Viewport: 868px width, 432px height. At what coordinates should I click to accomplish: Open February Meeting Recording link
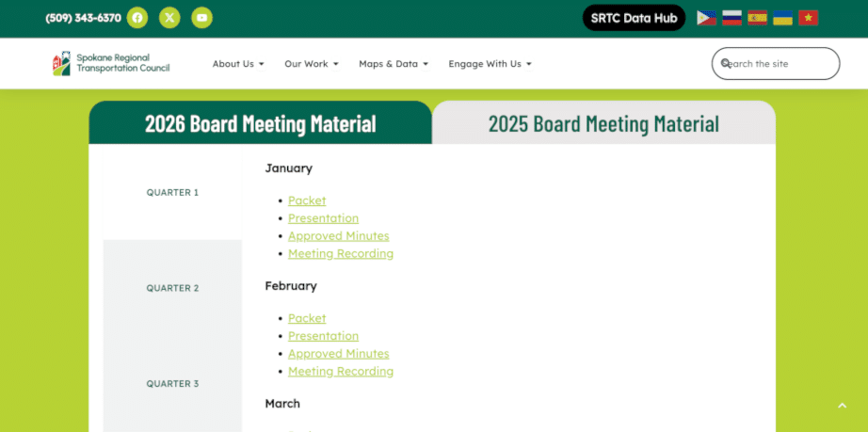(x=341, y=372)
